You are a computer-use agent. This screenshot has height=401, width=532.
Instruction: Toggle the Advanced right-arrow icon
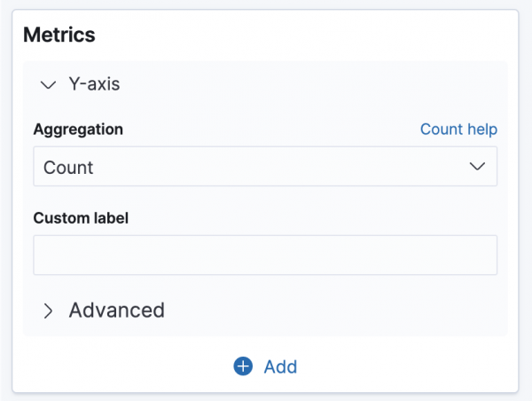(x=48, y=311)
